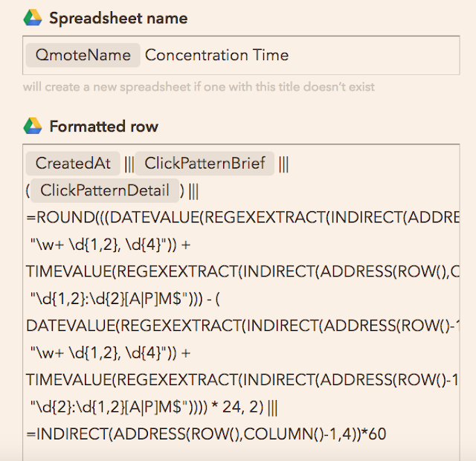Screen dimensions: 476x461
Task: Place cursor in the =INDIRECT(ADDRESS formula line
Action: point(206,434)
